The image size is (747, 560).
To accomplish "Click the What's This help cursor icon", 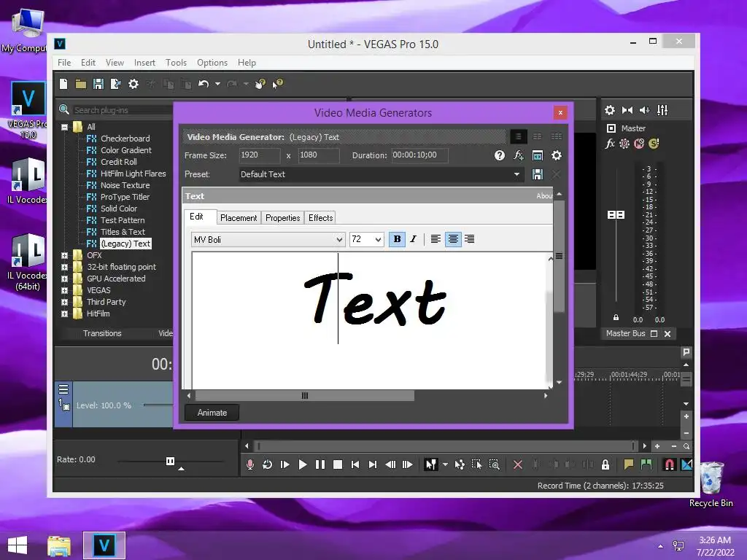I will tap(277, 84).
